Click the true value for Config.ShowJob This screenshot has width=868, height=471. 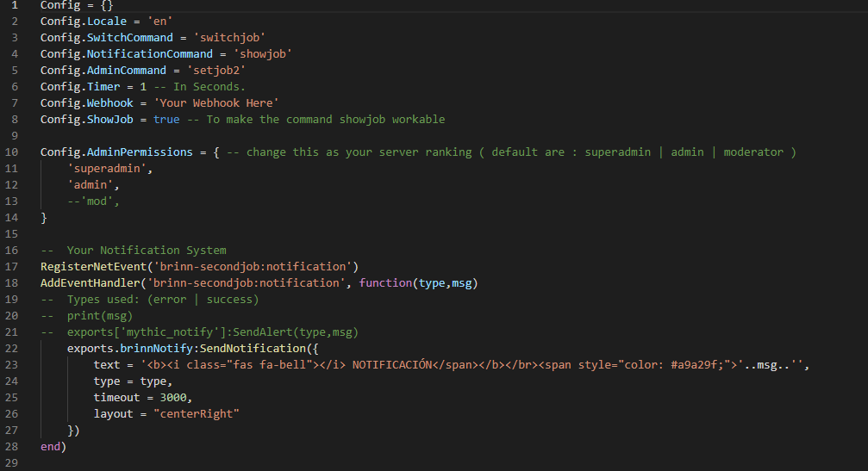point(166,120)
